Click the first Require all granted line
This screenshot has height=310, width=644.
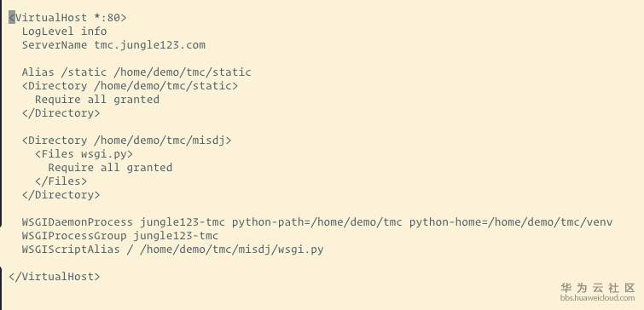[x=97, y=100]
